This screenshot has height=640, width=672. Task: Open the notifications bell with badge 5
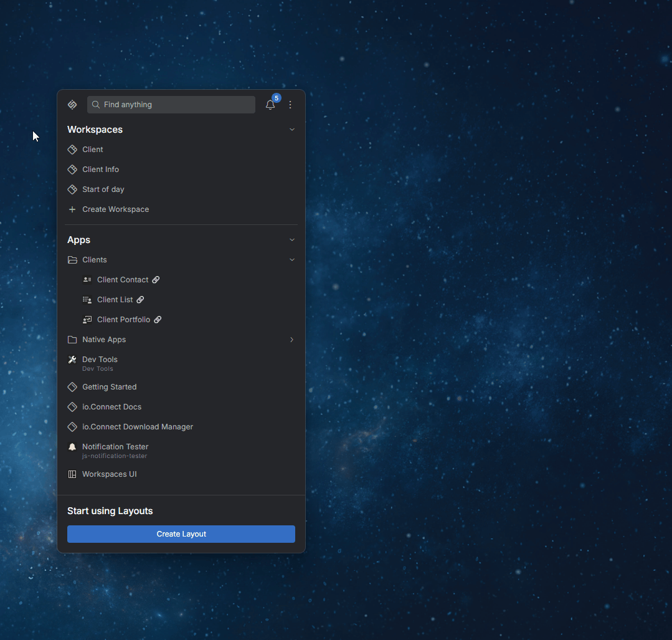[270, 105]
